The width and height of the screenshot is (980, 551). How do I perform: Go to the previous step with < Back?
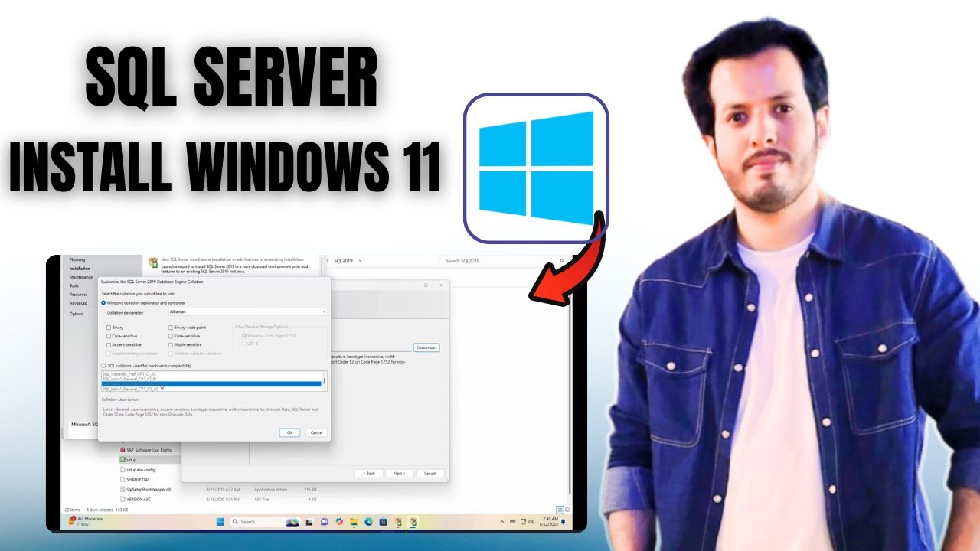point(369,474)
